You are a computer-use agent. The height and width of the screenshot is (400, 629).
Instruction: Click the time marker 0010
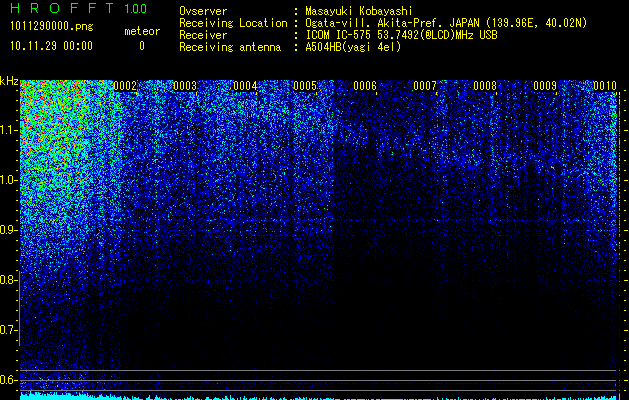(x=605, y=86)
